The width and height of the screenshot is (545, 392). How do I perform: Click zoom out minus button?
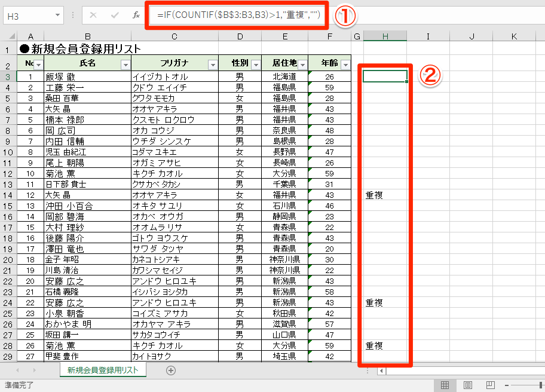[507, 385]
